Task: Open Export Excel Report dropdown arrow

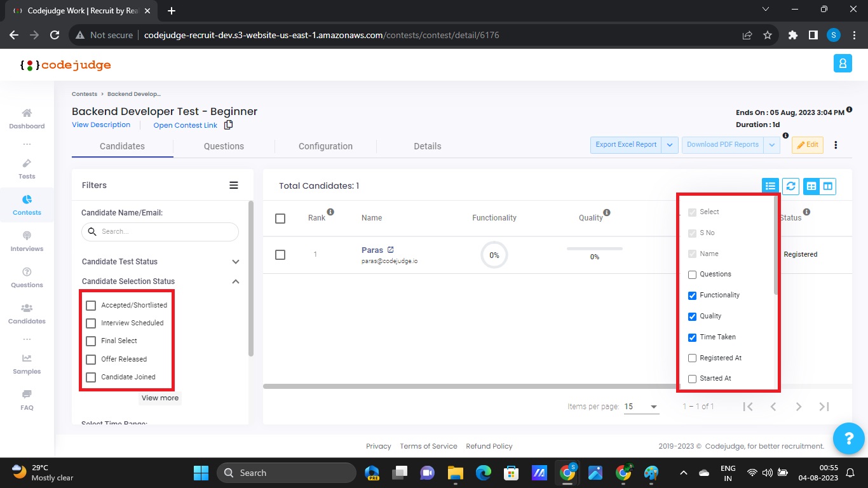Action: (670, 145)
